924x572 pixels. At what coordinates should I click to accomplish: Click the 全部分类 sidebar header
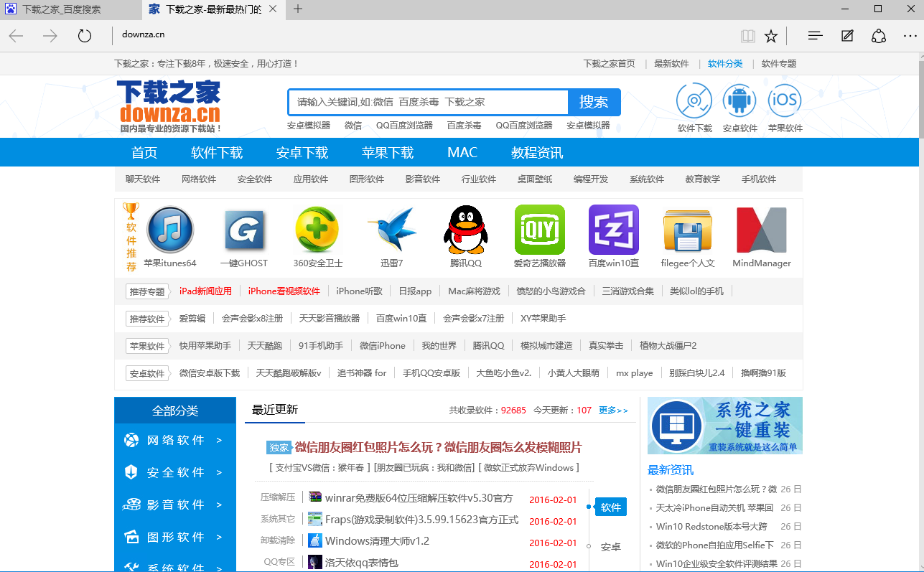[175, 411]
